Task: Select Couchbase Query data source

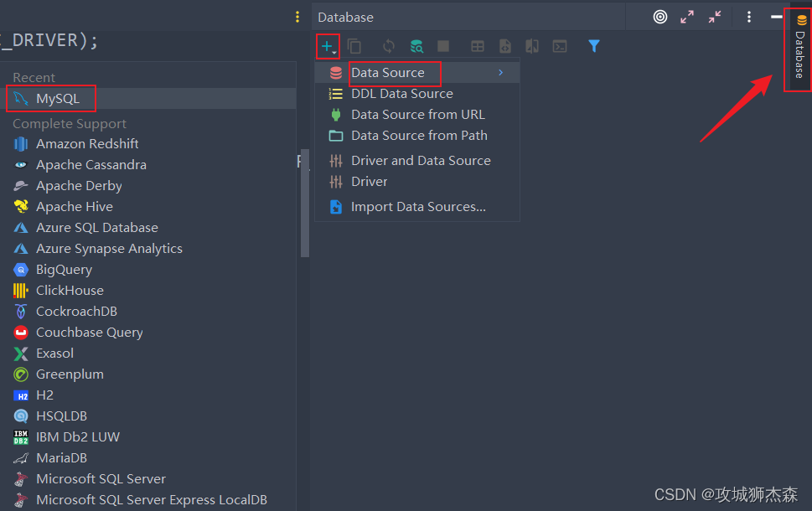Action: (148, 333)
